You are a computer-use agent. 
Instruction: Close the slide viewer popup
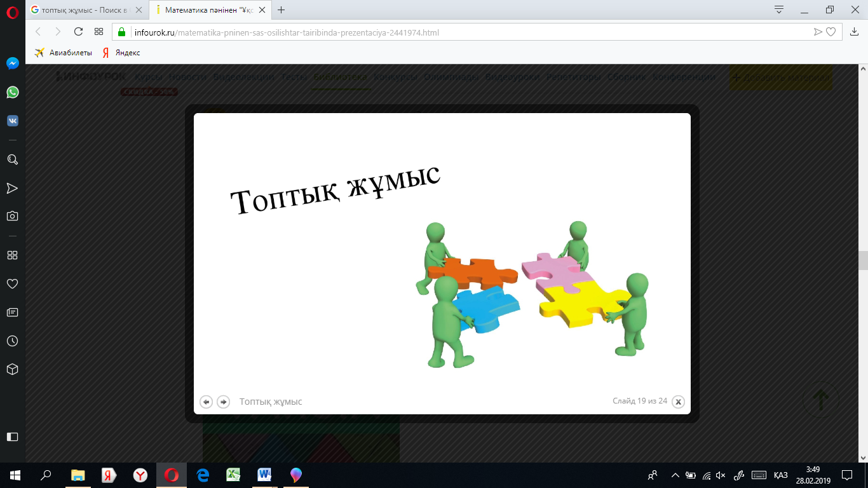point(678,402)
